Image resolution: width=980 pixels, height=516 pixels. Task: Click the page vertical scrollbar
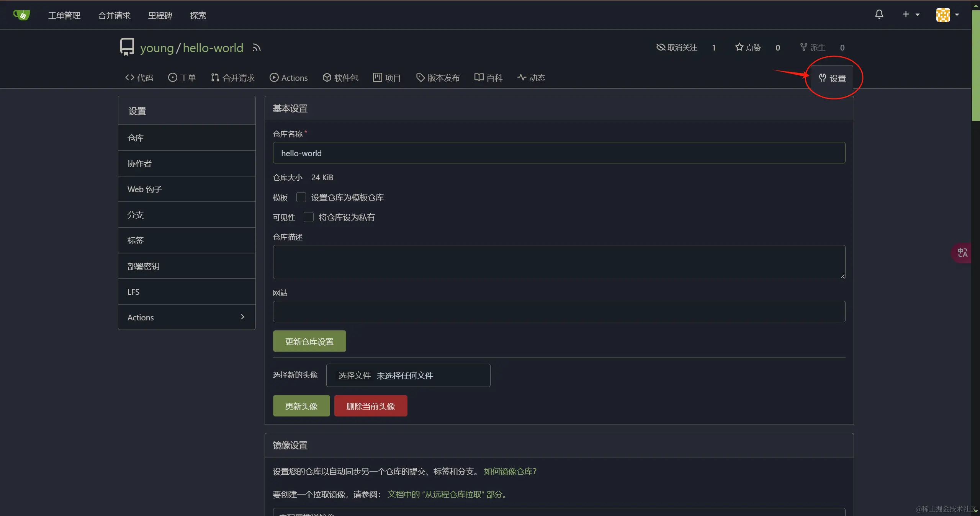[975, 65]
